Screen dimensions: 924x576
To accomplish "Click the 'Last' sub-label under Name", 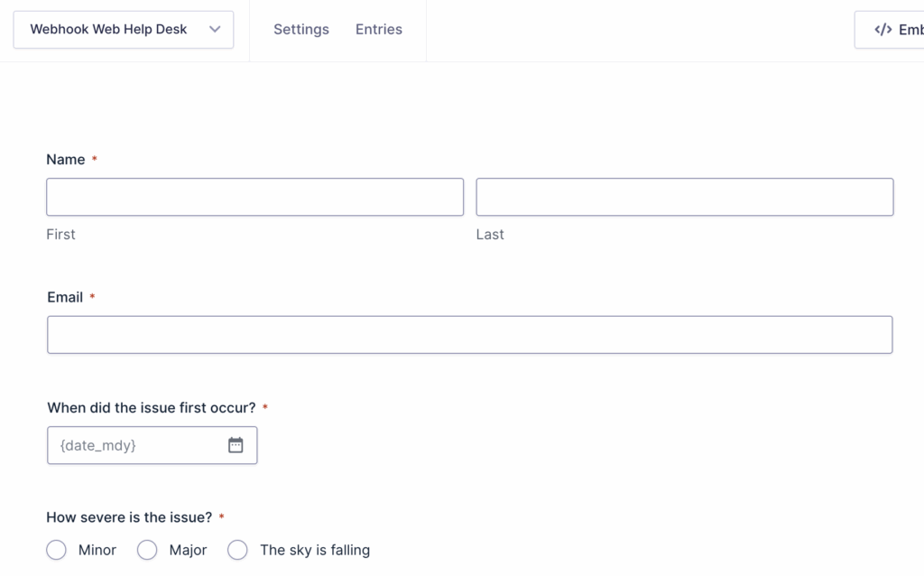I will point(490,235).
